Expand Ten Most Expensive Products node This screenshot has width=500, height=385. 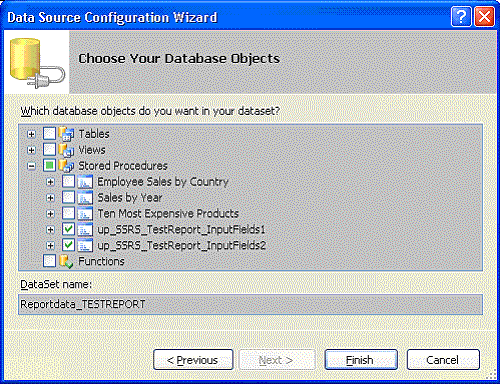(50, 214)
